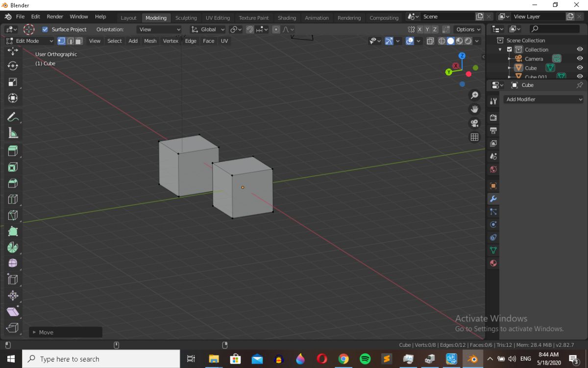This screenshot has width=588, height=368.
Task: Switch to wireframe viewport shading
Action: 441,41
